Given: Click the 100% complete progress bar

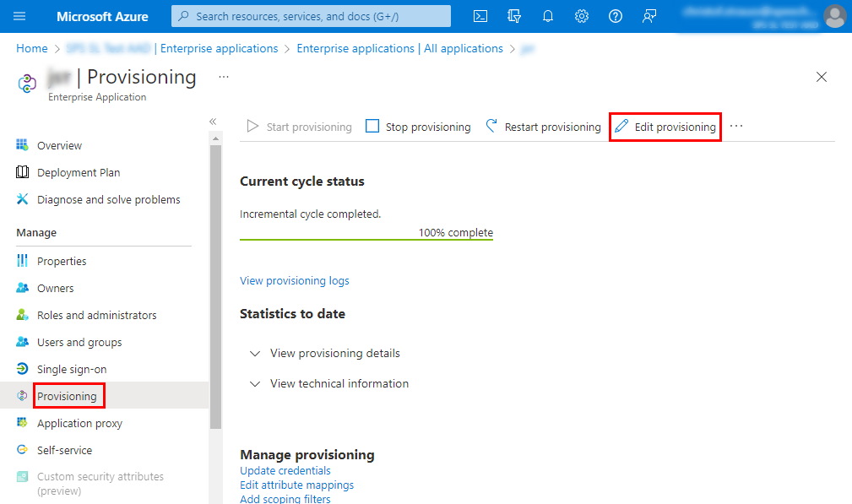Looking at the screenshot, I should (366, 239).
